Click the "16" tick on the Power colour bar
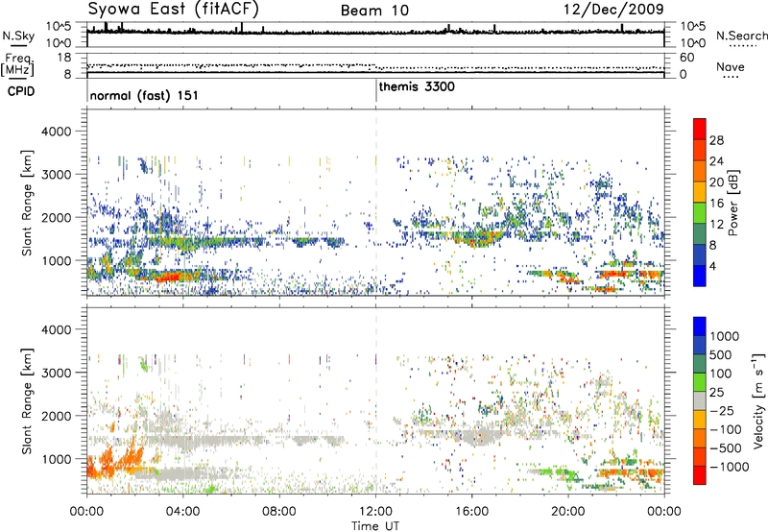Viewport: 768px width, 532px height. click(x=716, y=204)
